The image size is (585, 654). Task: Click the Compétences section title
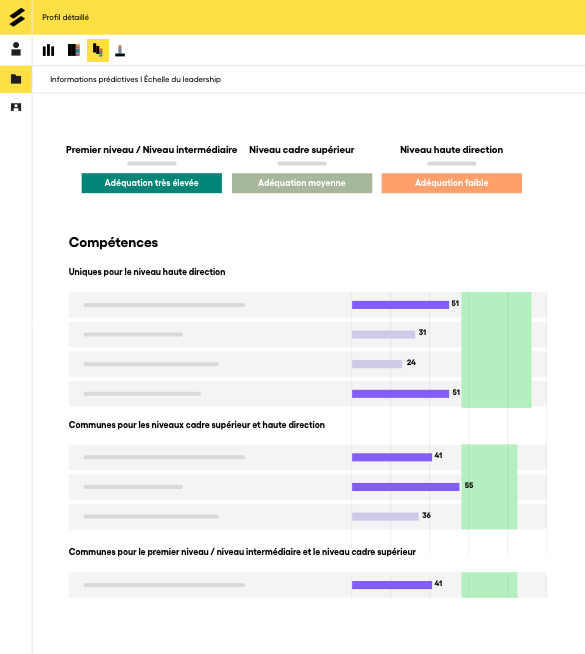[113, 242]
